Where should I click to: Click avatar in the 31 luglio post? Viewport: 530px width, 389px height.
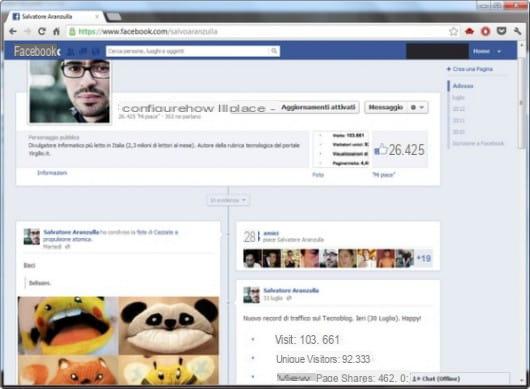click(x=251, y=295)
